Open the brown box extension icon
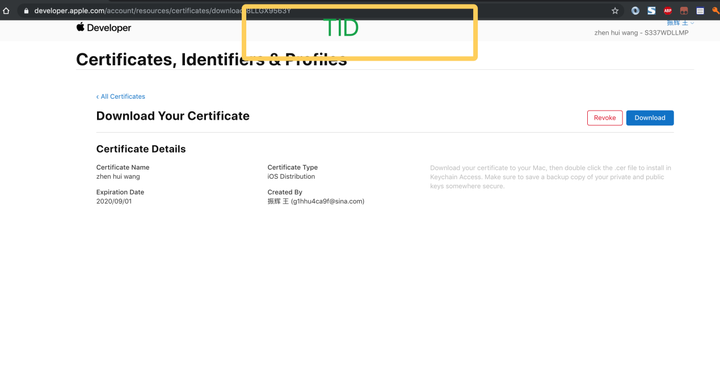 (684, 11)
